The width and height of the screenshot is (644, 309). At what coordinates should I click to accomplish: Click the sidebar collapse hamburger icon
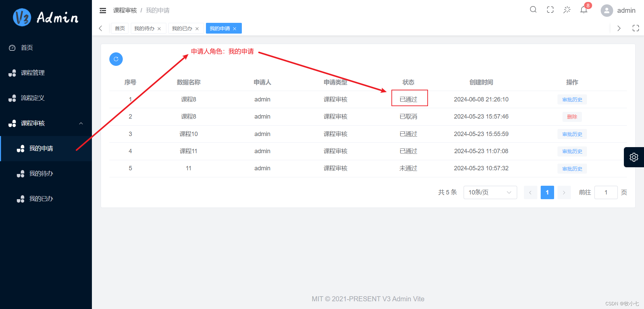(x=103, y=10)
